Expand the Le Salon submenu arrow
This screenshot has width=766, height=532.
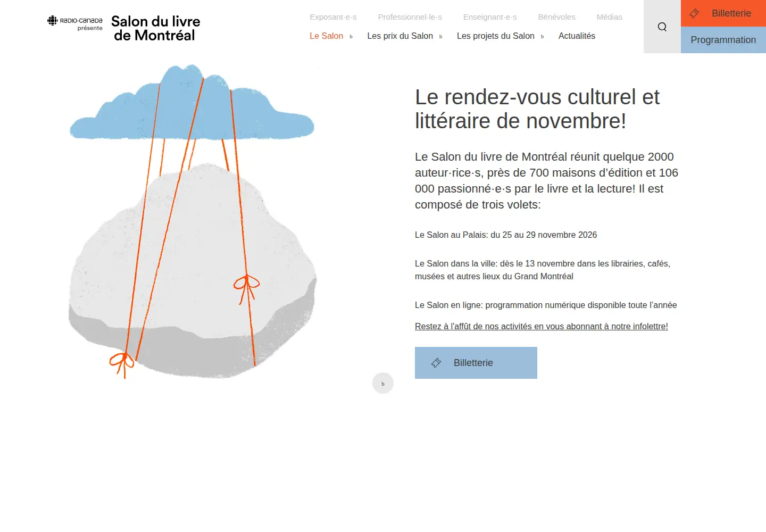[351, 37]
